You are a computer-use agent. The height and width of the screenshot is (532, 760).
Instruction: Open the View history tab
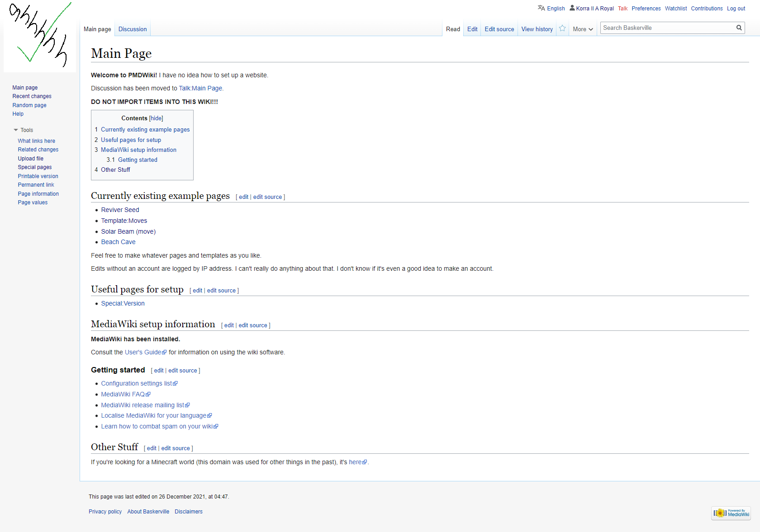coord(537,29)
